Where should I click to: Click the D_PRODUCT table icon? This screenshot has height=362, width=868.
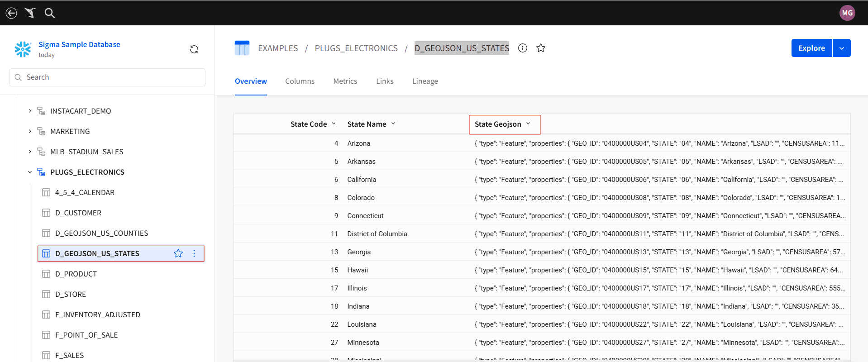[46, 274]
